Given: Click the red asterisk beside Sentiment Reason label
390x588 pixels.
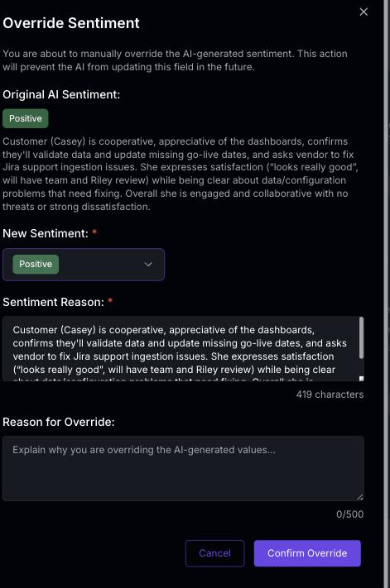Looking at the screenshot, I should click(110, 301).
